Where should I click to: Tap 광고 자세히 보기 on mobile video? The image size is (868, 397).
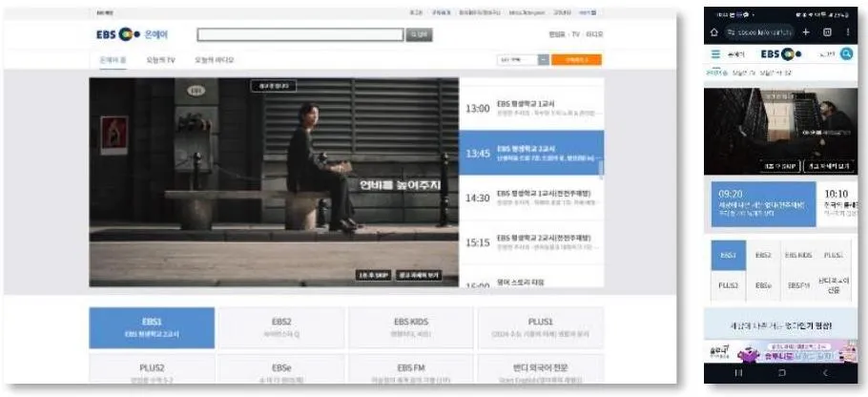(x=828, y=165)
